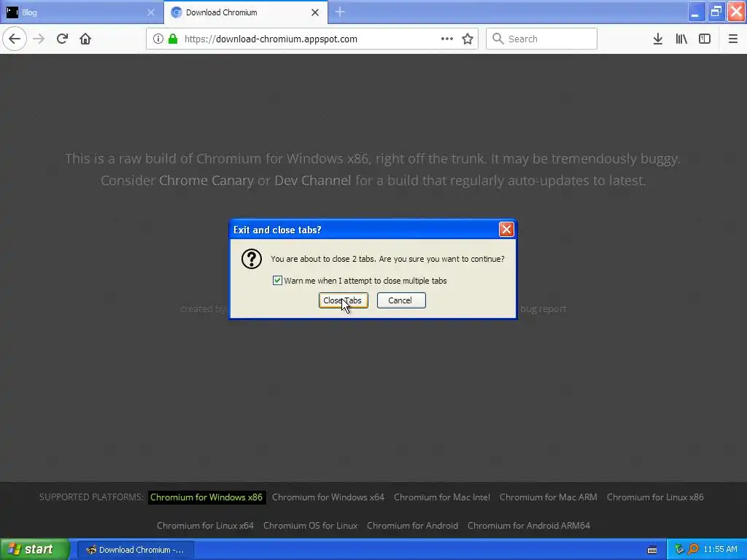This screenshot has height=560, width=747.
Task: Close the Blog tab
Action: click(x=151, y=12)
